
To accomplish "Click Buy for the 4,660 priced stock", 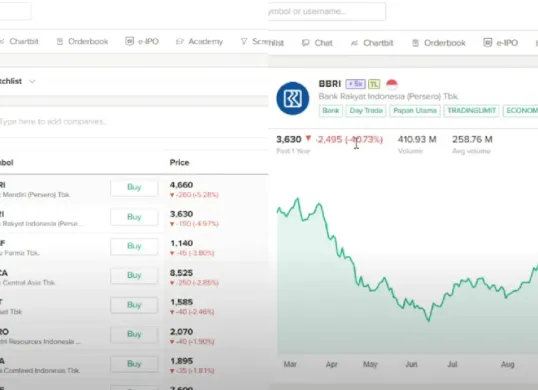I will 134,187.
